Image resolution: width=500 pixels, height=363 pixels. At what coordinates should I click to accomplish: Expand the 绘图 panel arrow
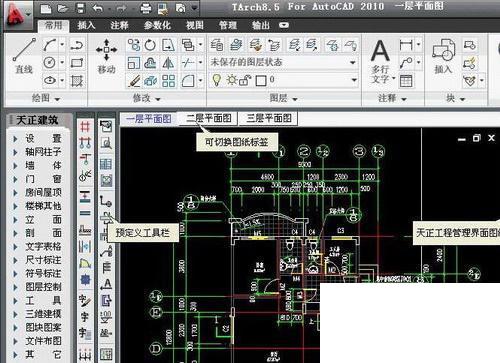[57, 99]
